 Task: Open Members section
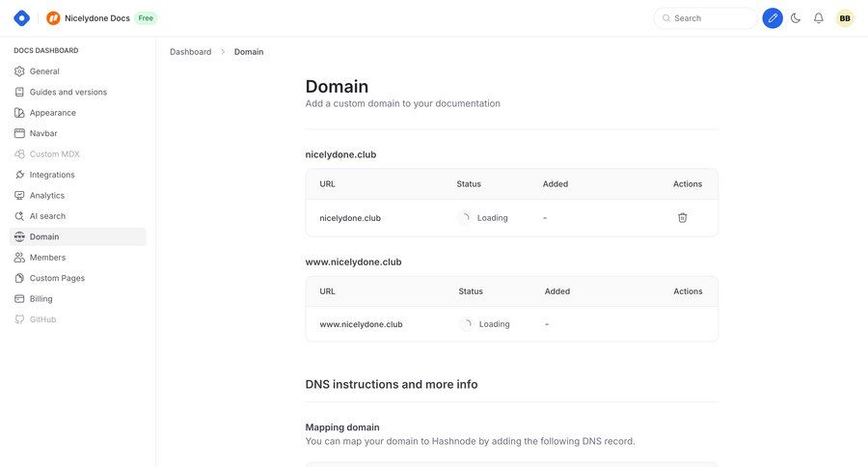(78, 258)
